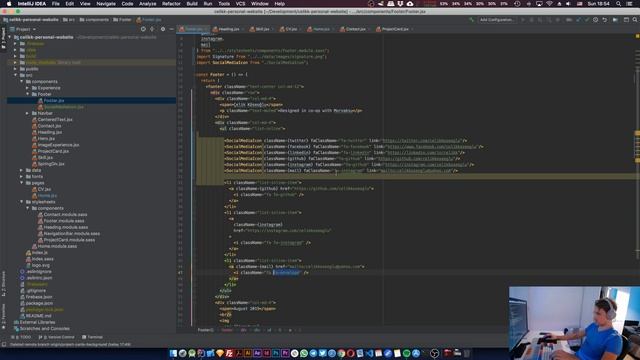Open macOS Spotlight search icon

[x=618, y=4]
